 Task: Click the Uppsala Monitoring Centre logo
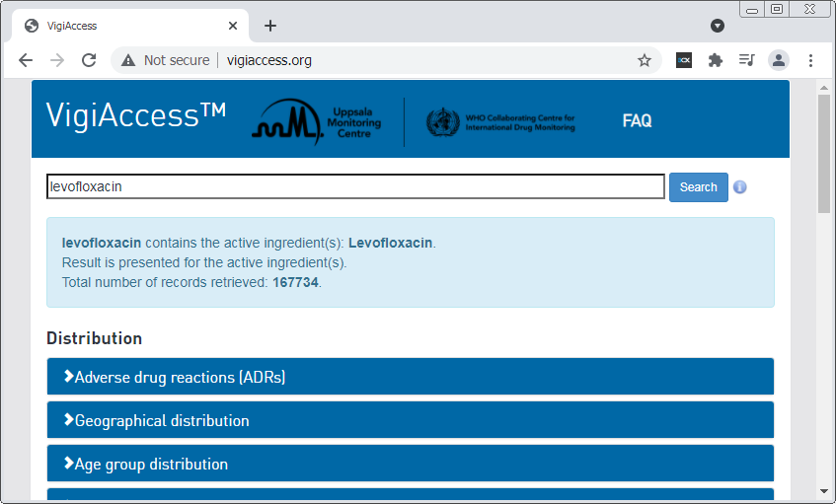pos(316,122)
